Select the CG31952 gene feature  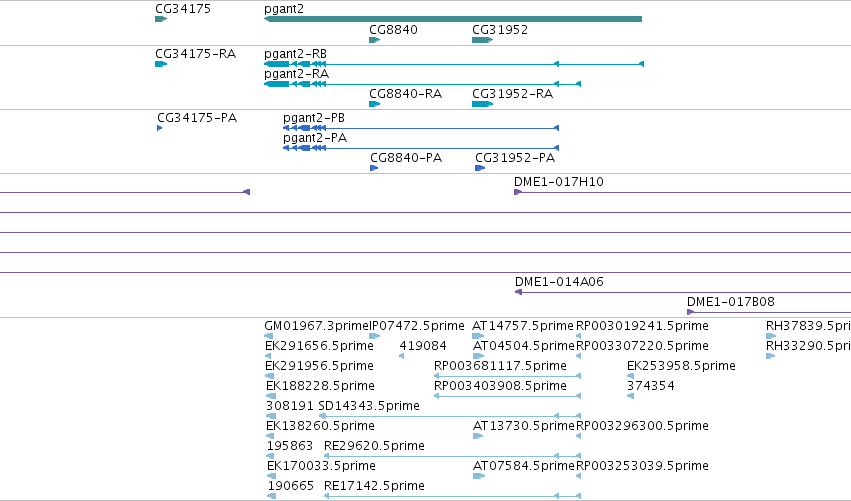tap(482, 40)
